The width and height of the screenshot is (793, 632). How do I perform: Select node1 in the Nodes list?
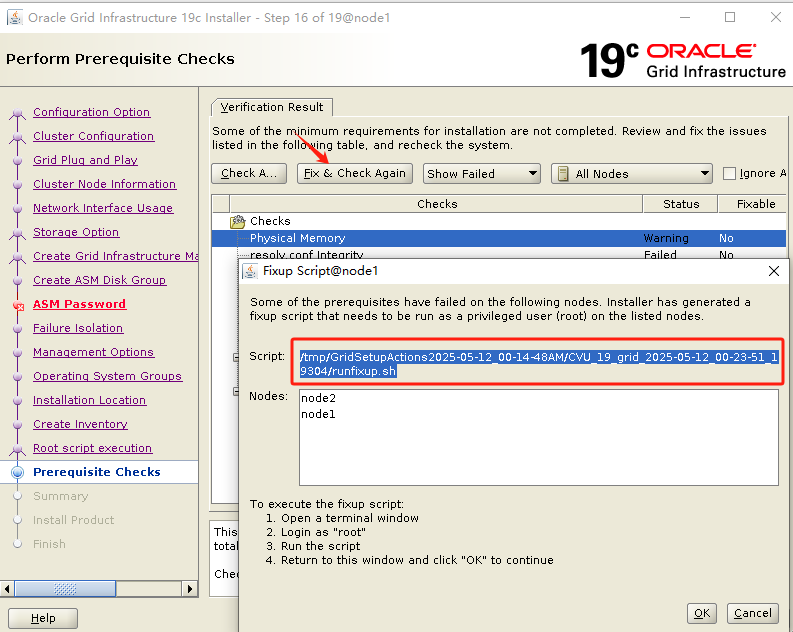click(318, 415)
